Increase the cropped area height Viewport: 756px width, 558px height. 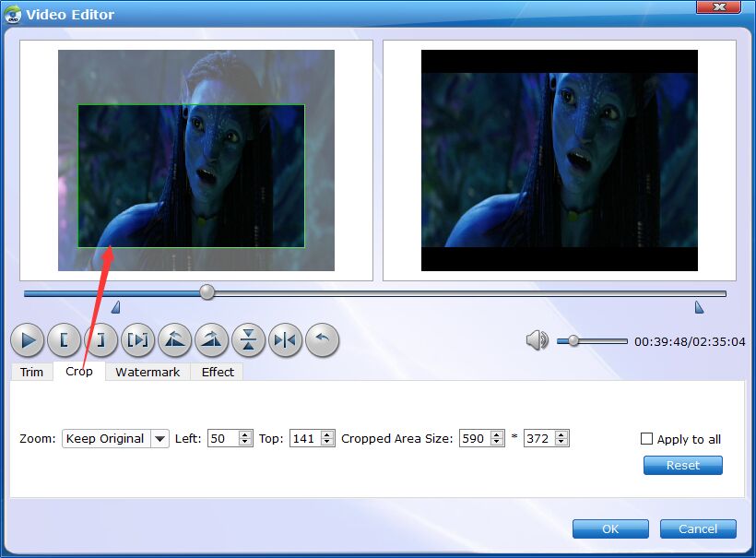point(561,435)
